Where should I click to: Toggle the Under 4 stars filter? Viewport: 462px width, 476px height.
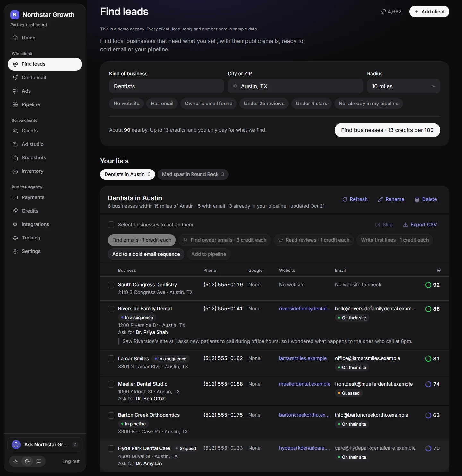click(312, 104)
